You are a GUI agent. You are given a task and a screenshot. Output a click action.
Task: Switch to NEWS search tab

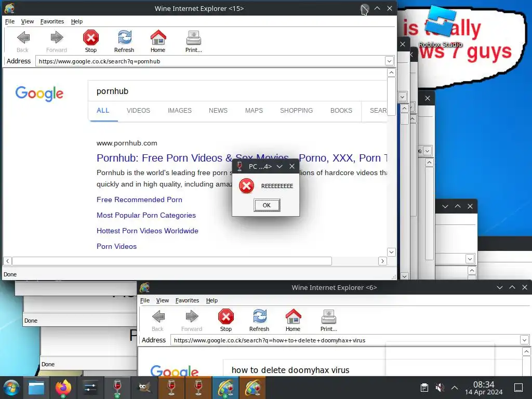(x=218, y=111)
